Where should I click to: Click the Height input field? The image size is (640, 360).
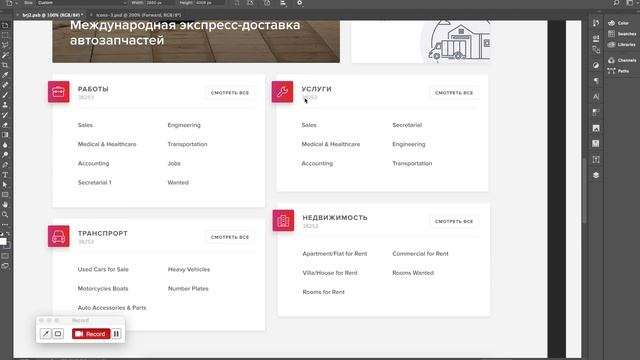click(x=209, y=3)
